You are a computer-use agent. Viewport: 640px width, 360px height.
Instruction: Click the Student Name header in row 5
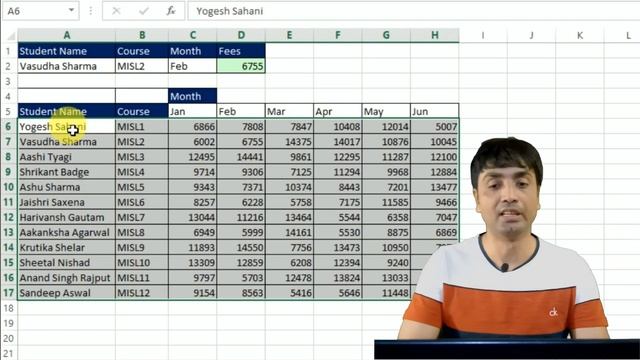pyautogui.click(x=67, y=111)
